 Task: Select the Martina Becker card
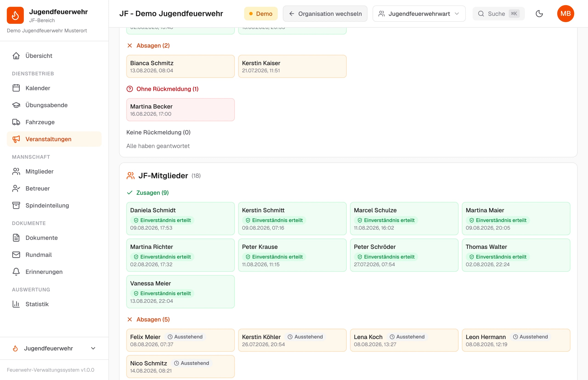(x=181, y=110)
